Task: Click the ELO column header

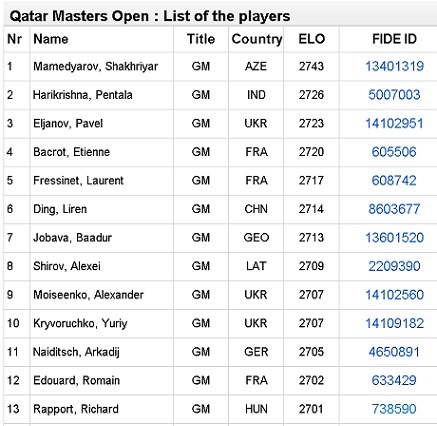Action: [312, 39]
